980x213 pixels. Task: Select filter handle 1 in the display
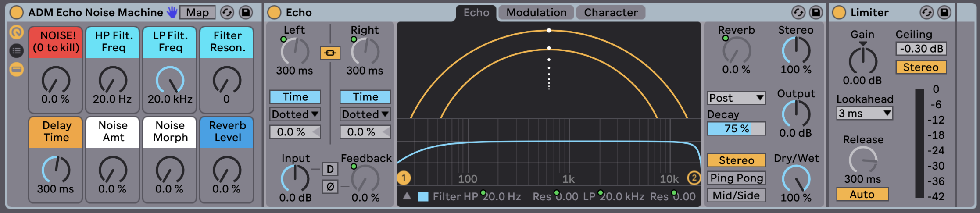[404, 178]
